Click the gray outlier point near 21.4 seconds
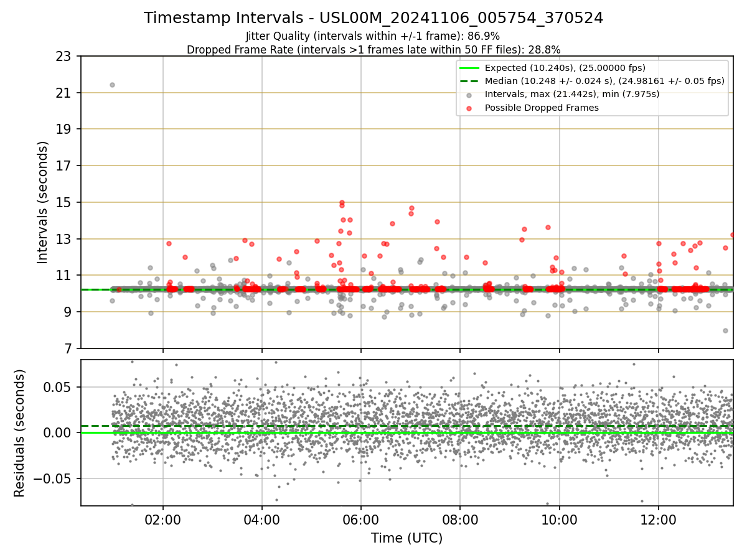The height and width of the screenshot is (560, 747). pos(112,85)
